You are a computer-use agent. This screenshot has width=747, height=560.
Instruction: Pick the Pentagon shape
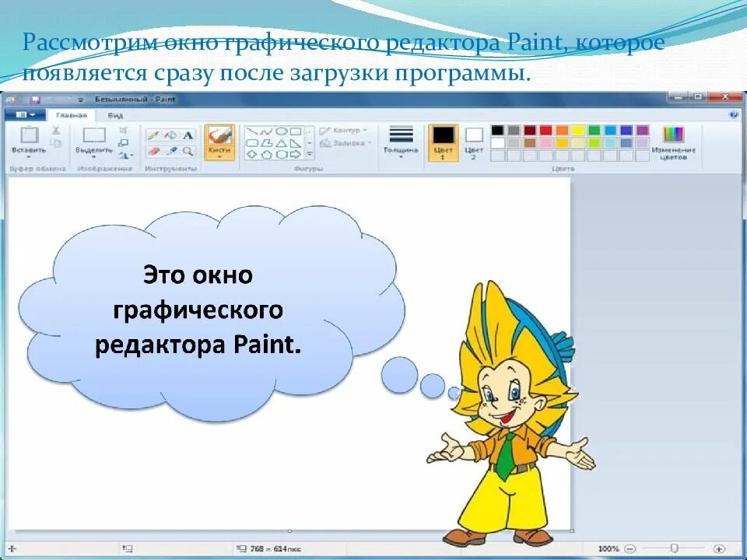266,155
